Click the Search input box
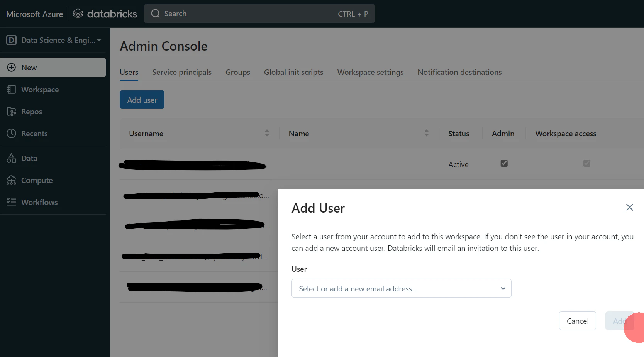This screenshot has width=644, height=357. 259,14
